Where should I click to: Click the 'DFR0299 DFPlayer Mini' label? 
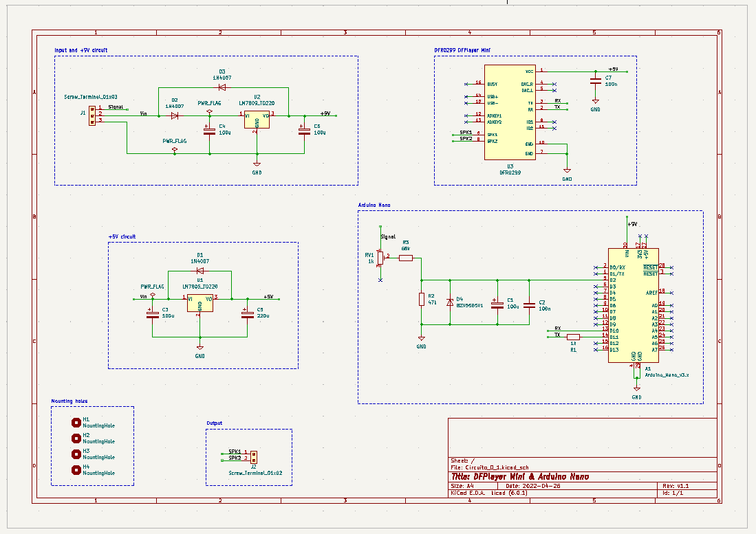[x=462, y=50]
